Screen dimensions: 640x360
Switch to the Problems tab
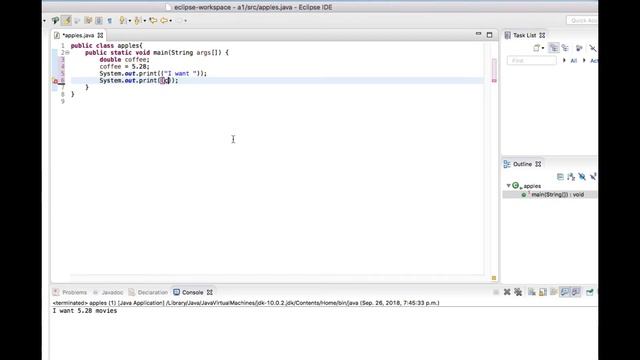coord(74,292)
